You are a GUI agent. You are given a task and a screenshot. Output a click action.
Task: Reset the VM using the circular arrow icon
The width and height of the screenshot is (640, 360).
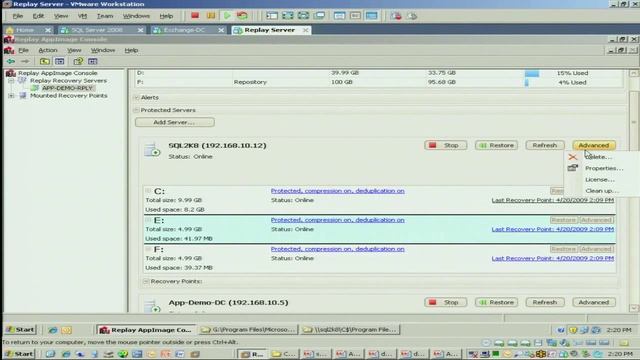[x=242, y=16]
